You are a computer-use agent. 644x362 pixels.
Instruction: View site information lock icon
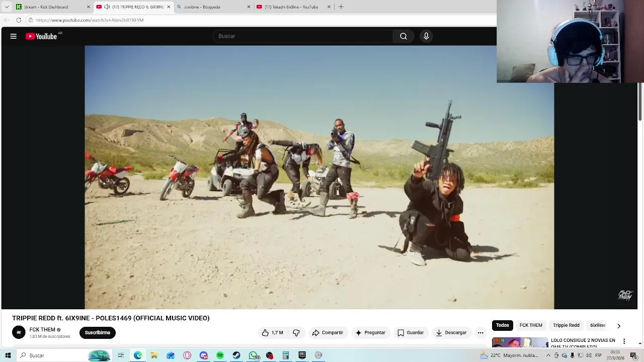coord(31,20)
